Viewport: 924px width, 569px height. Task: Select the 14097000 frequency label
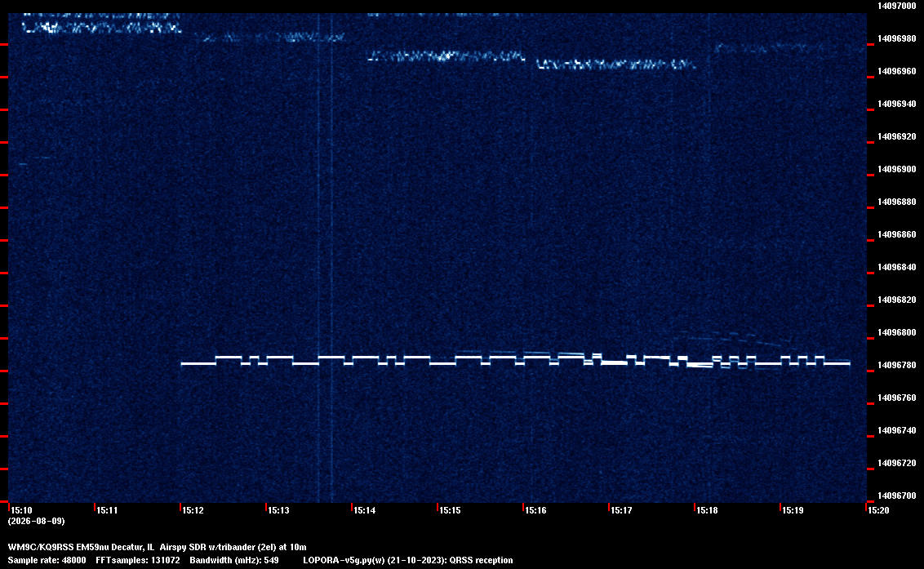[x=897, y=6]
